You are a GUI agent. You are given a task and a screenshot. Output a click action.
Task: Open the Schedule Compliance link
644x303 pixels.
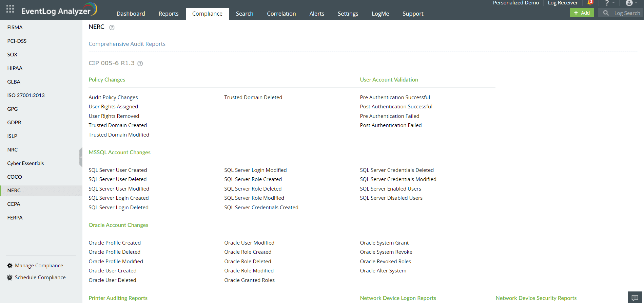coord(40,278)
